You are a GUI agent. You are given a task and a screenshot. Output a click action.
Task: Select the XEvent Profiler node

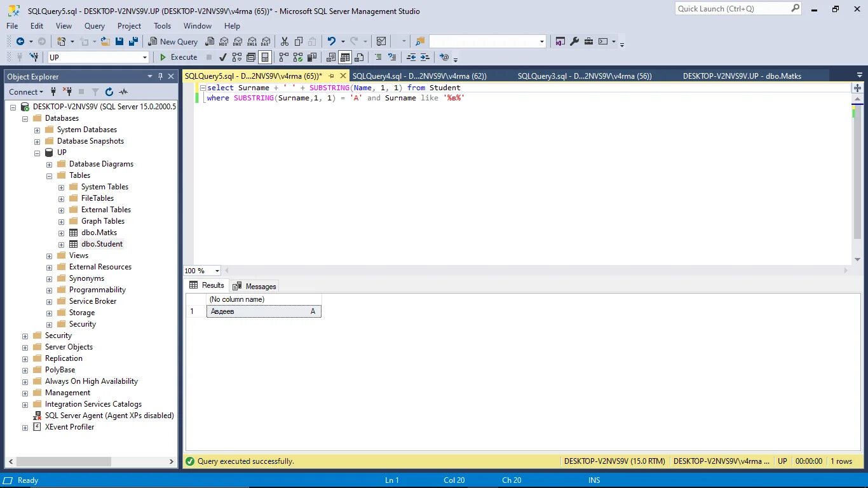tap(69, 427)
